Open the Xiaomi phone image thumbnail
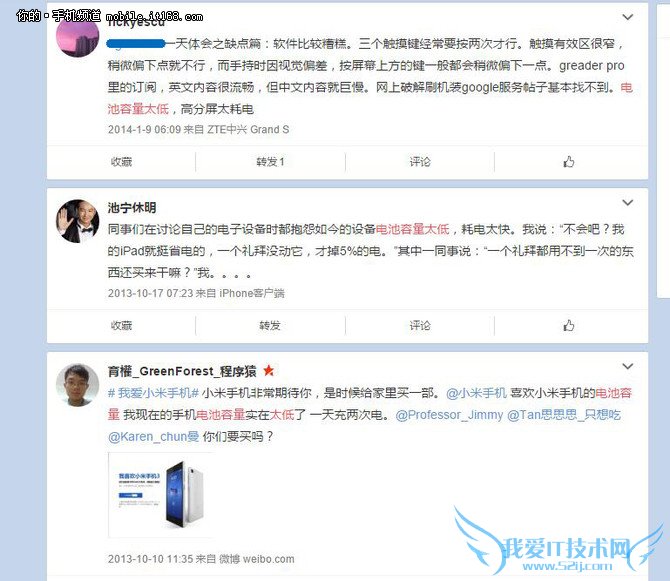Screen dimensions: 670x581 point(162,495)
